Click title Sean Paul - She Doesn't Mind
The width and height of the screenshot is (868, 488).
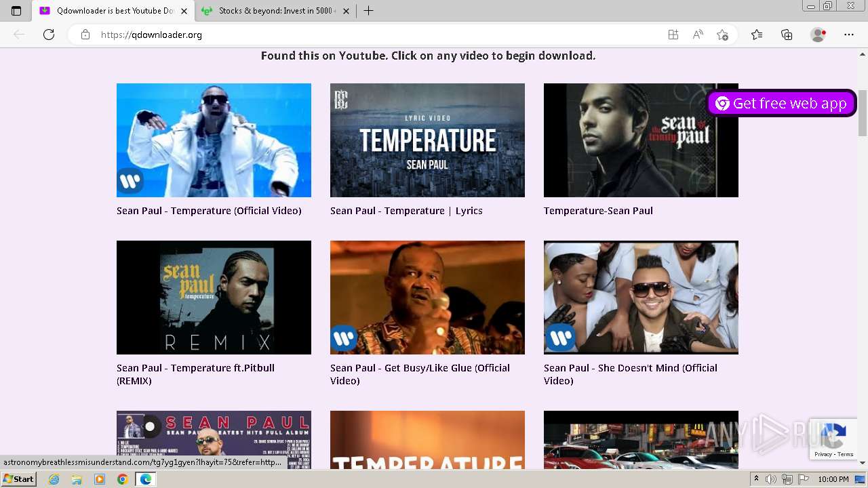pos(630,374)
